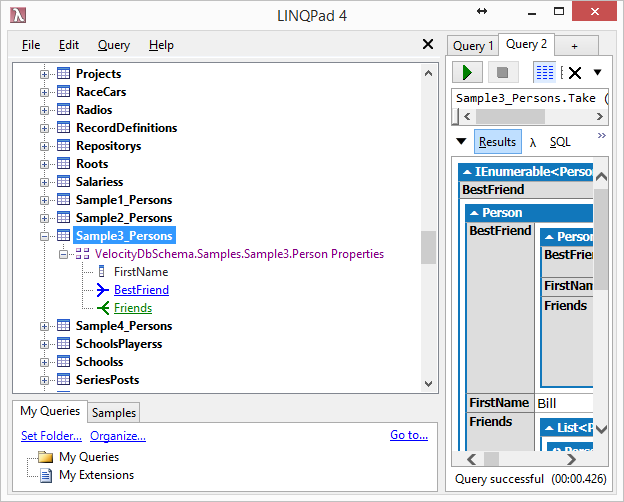
Task: Click the schema tree scroll down arrow
Action: tap(428, 384)
